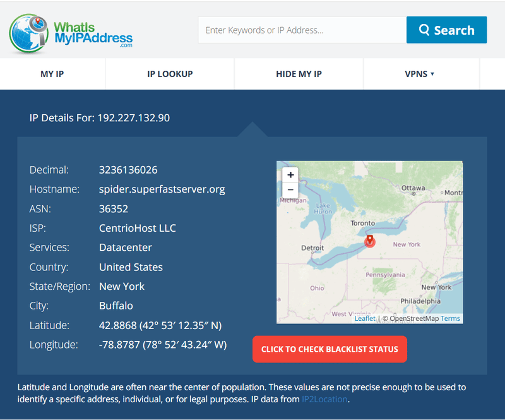Click Toronto label on the map

(362, 223)
